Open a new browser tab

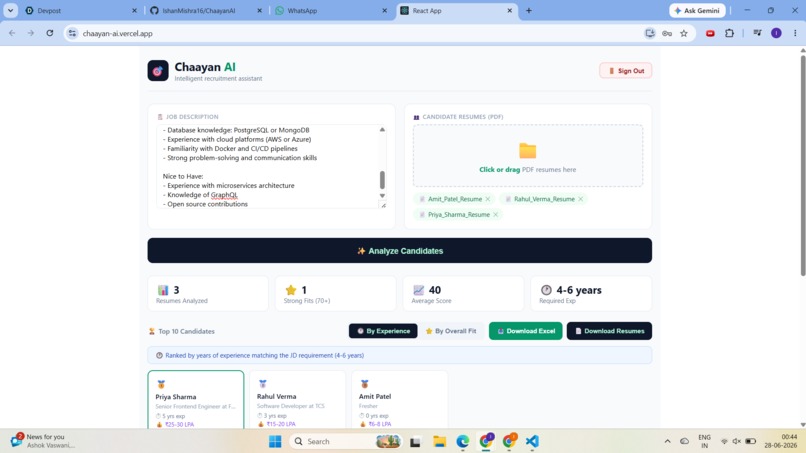[x=528, y=10]
